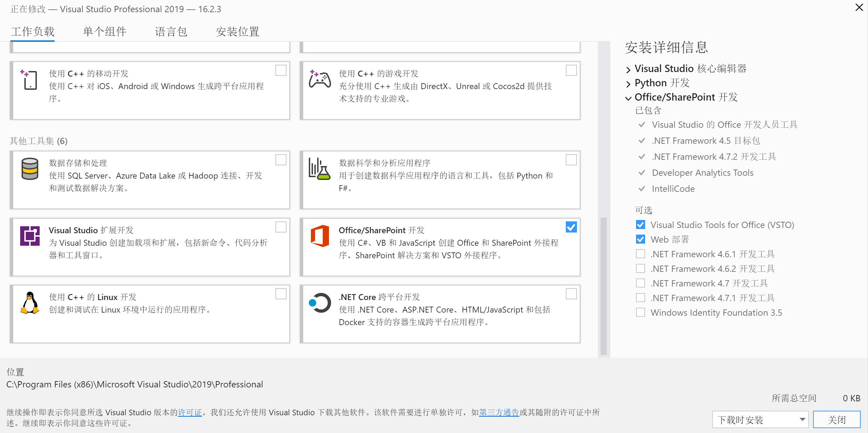The image size is (868, 433).
Task: Check the Visual Studio 扩展开发 workload checkbox
Action: pyautogui.click(x=281, y=227)
